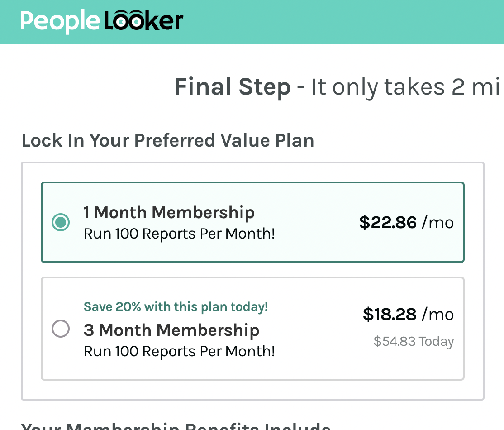Click the Save 20% with this plan today text
Screen dimensions: 504x430
click(x=176, y=307)
